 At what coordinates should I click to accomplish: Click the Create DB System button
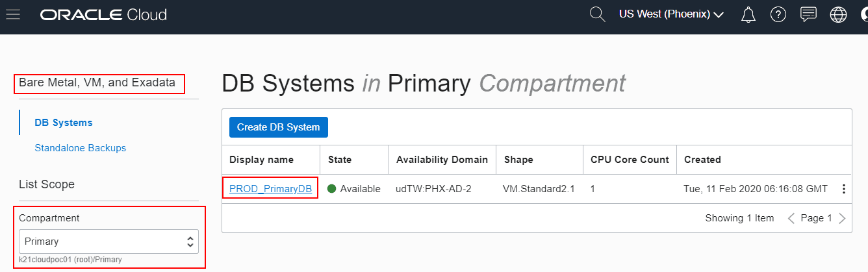(279, 127)
